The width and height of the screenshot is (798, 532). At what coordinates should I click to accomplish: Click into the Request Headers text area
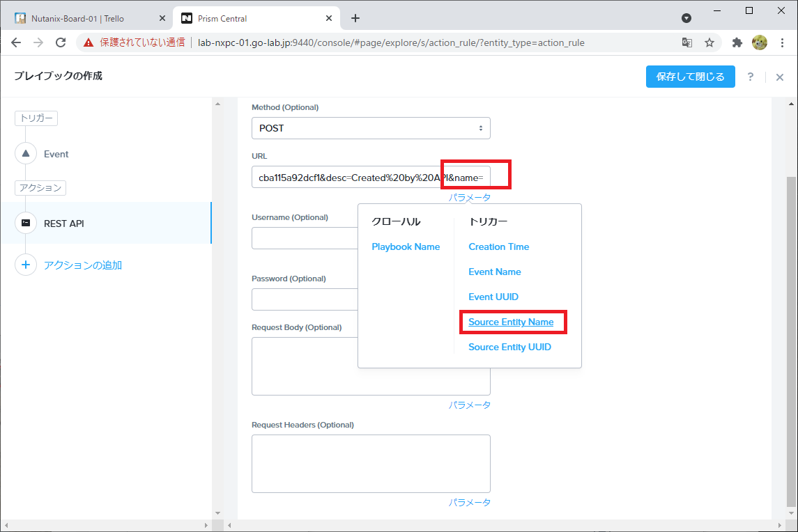point(371,464)
